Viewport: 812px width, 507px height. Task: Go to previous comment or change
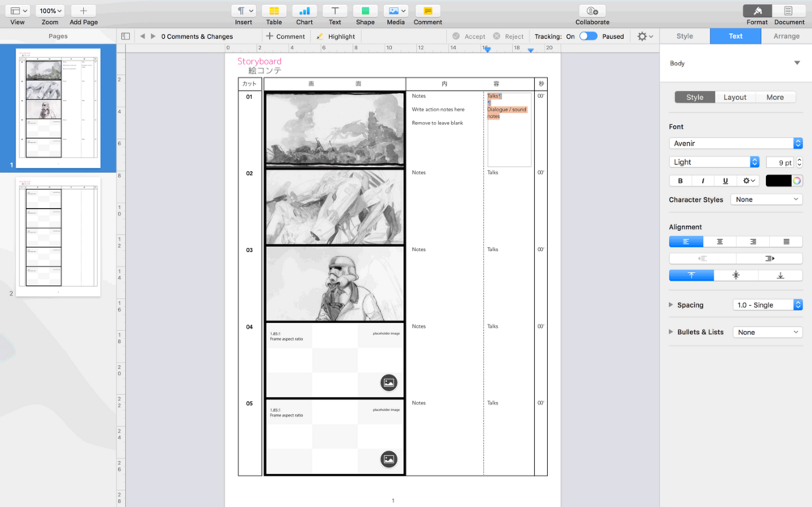tap(142, 36)
